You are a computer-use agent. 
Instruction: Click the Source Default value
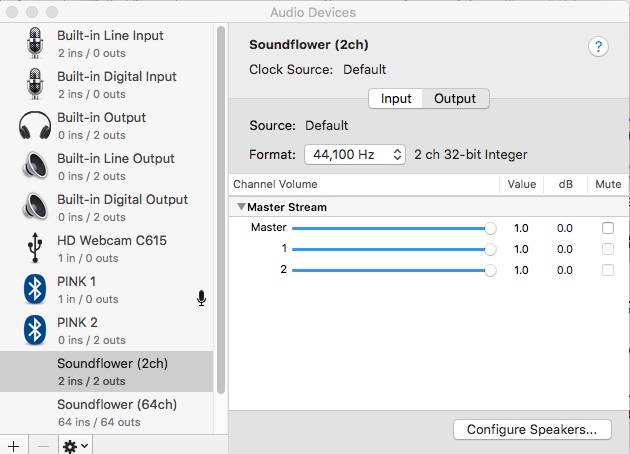click(x=327, y=125)
